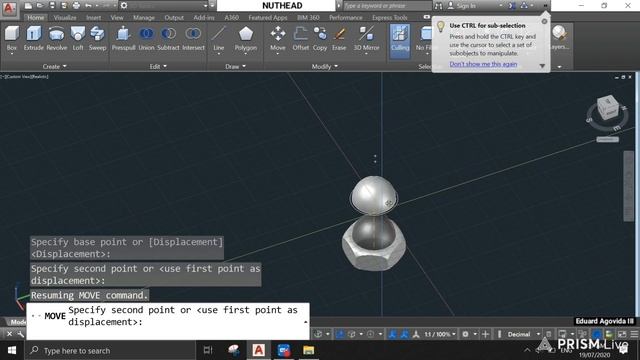The height and width of the screenshot is (360, 640).
Task: Expand the tooltip balloon down arrow
Action: coord(542,66)
